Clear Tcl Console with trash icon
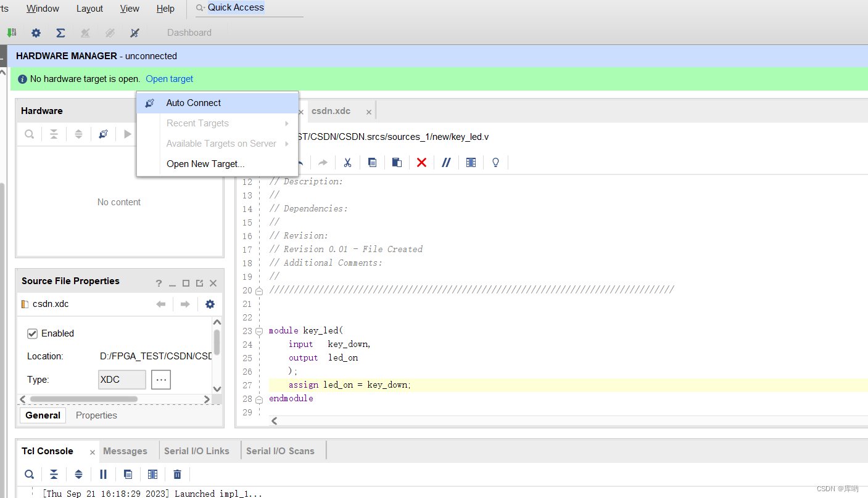This screenshot has width=868, height=498. point(177,474)
